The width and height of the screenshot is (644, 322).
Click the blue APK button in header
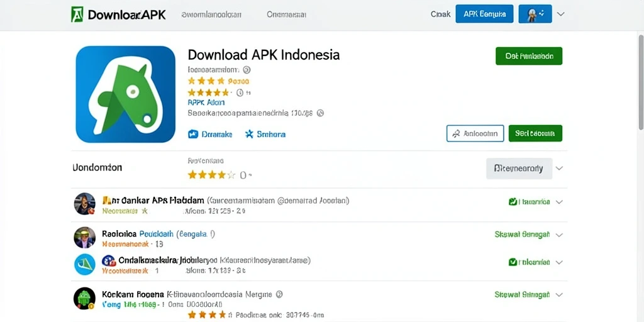[x=484, y=14]
